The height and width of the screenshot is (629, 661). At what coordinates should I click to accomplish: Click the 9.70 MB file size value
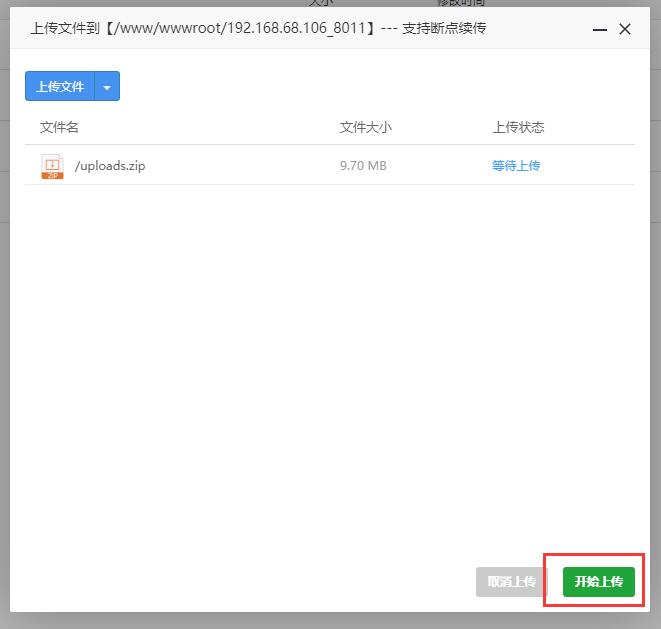(363, 166)
